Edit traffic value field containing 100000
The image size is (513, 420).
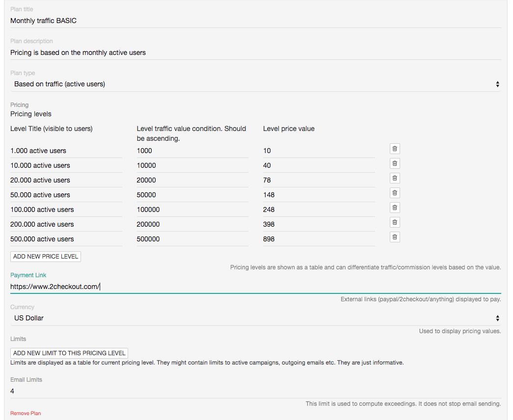point(192,210)
